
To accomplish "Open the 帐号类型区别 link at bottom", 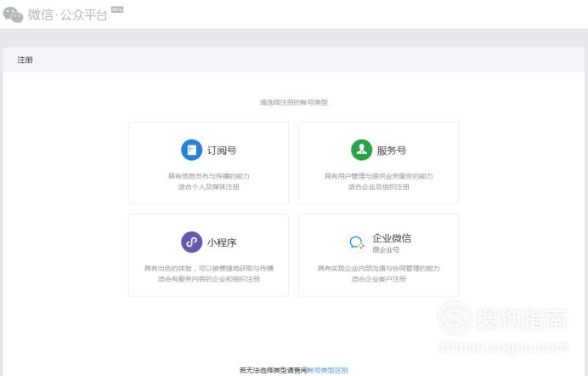I will [328, 370].
